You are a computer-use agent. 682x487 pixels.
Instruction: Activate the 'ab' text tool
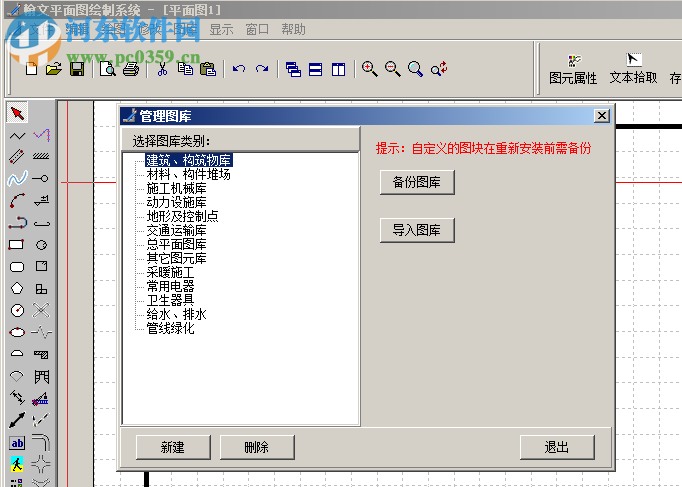[17, 443]
